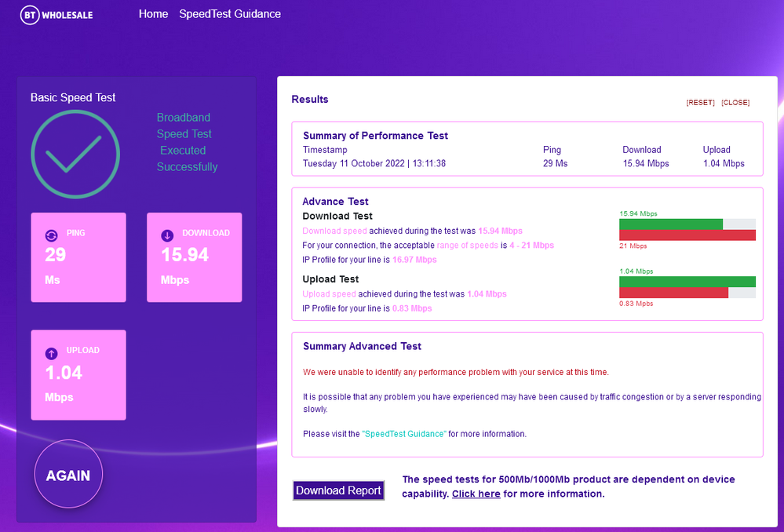Click the red 0.83 Mbps upload profile bar
Viewport: 784px width, 532px height.
[x=673, y=293]
